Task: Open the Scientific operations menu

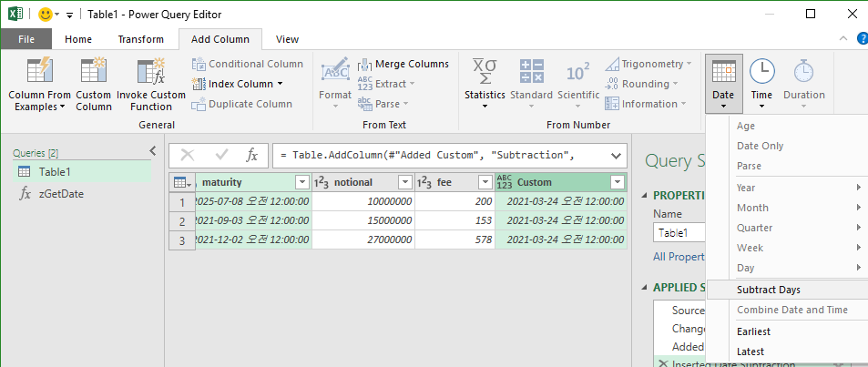Action: coord(578,83)
